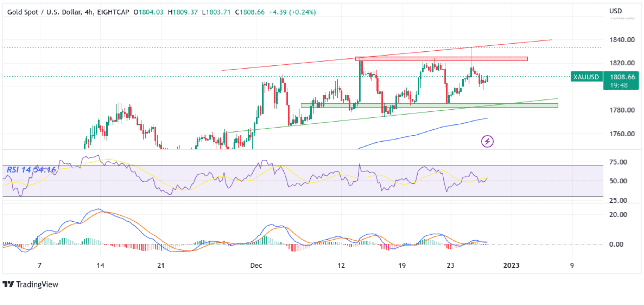Click the '23' date label on time axis

coord(450,265)
